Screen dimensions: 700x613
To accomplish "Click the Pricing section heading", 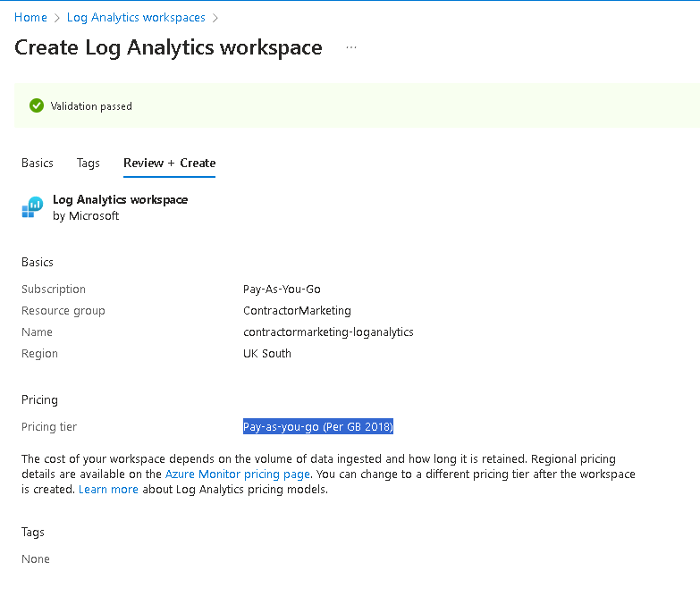I will (39, 399).
